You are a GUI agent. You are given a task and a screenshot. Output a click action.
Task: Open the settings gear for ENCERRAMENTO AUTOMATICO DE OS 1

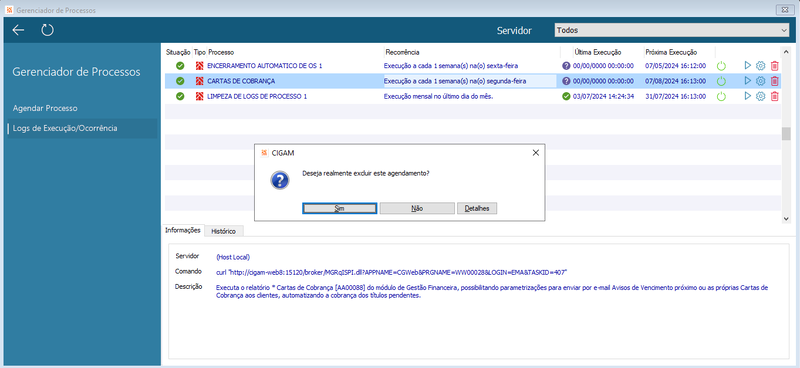[760, 65]
